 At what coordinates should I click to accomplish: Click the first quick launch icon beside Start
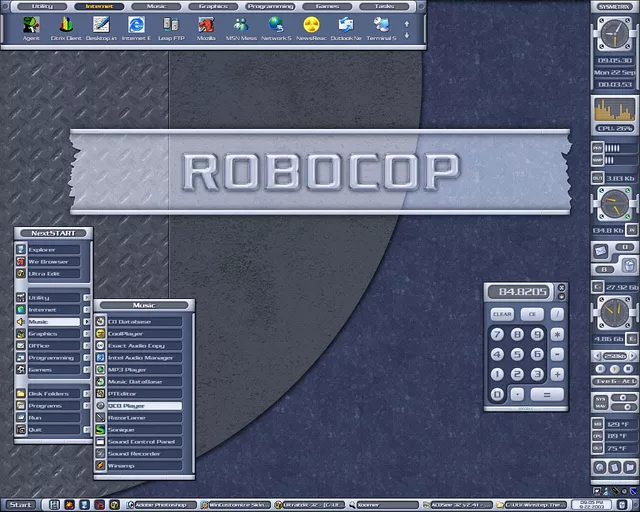[x=54, y=505]
